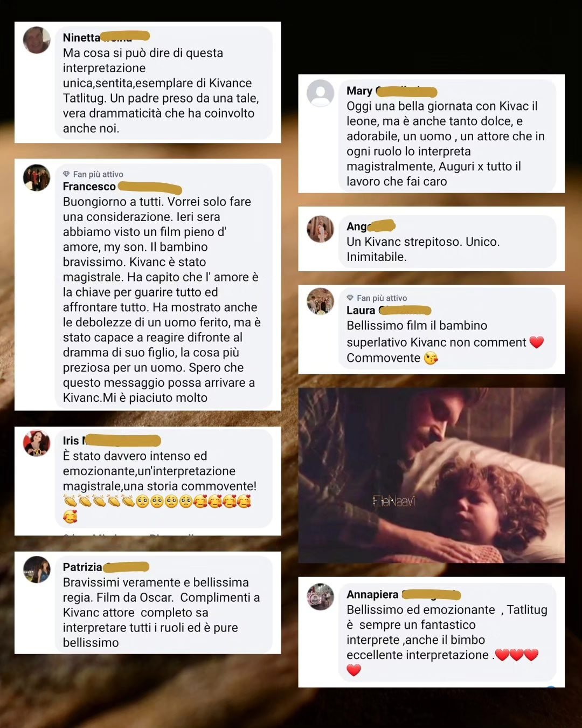Open Francesco's profile picture
The width and height of the screenshot is (582, 728).
(x=37, y=177)
